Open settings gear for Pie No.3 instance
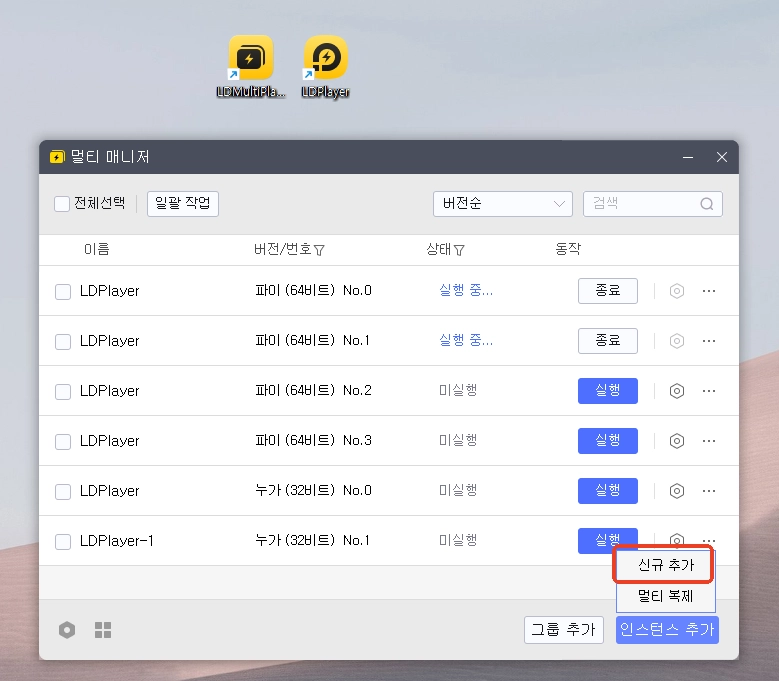The width and height of the screenshot is (779, 681). click(677, 441)
